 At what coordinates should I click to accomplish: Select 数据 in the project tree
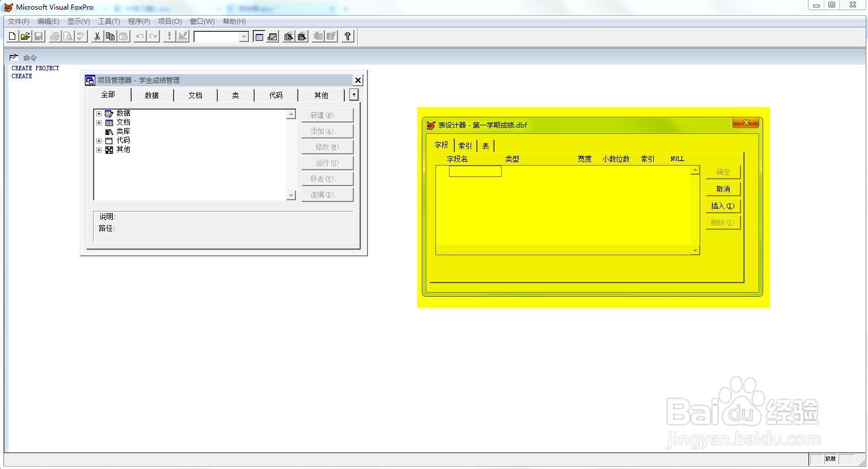coord(123,113)
